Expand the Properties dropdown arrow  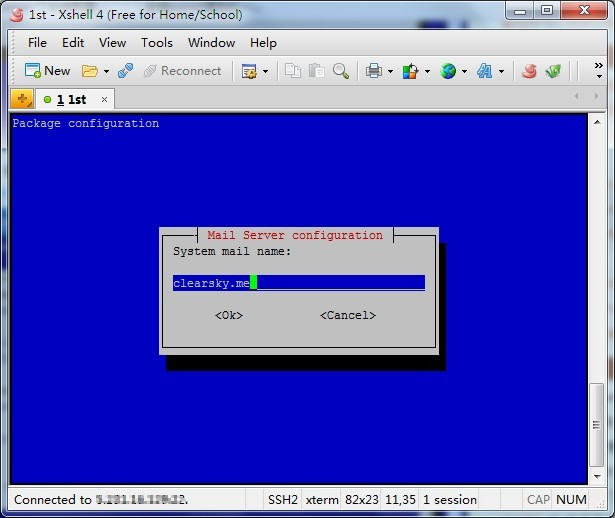click(265, 71)
